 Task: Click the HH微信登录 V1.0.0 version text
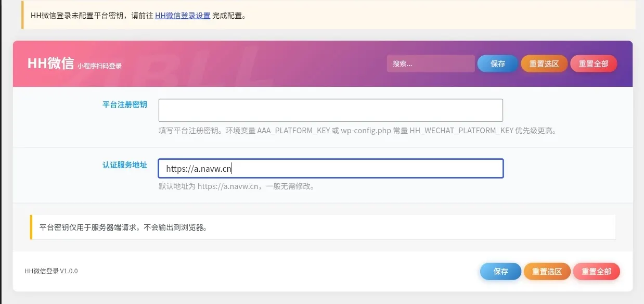51,271
